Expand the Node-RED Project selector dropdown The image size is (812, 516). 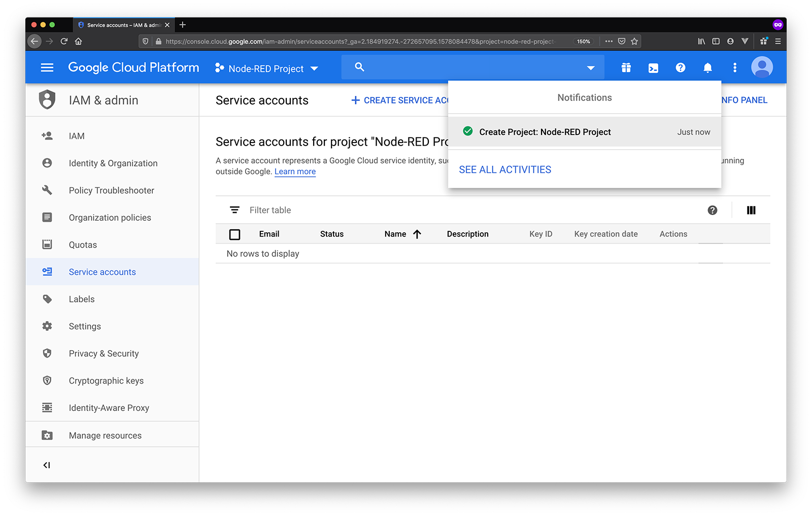coord(266,68)
